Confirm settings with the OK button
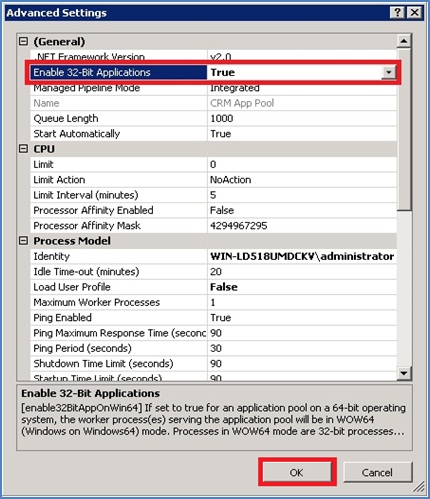 [x=297, y=472]
